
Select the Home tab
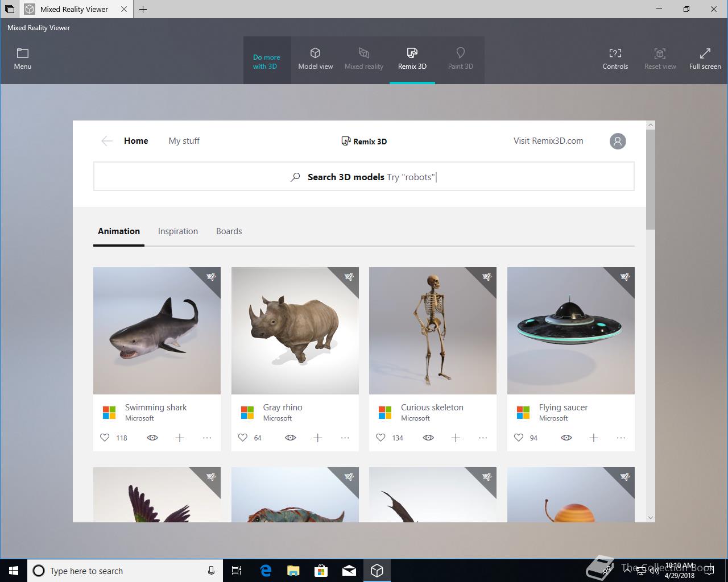pyautogui.click(x=136, y=141)
